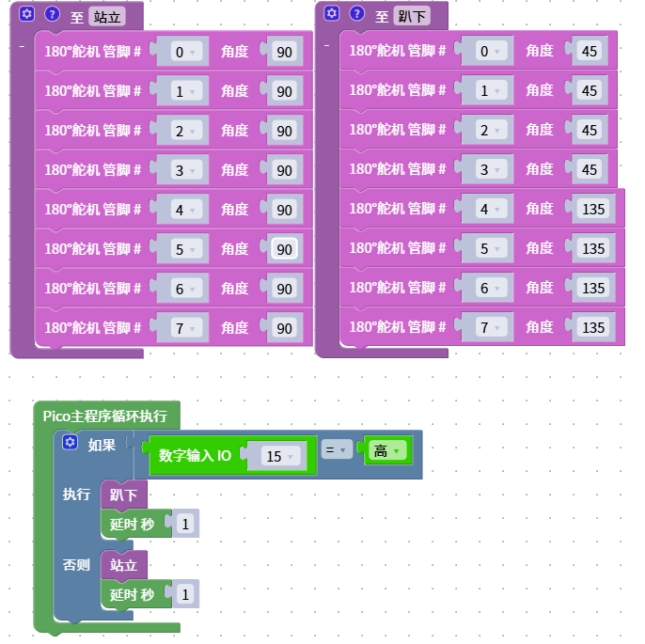Edit function name field 趴下
Screen dimensions: 645x644
(412, 16)
